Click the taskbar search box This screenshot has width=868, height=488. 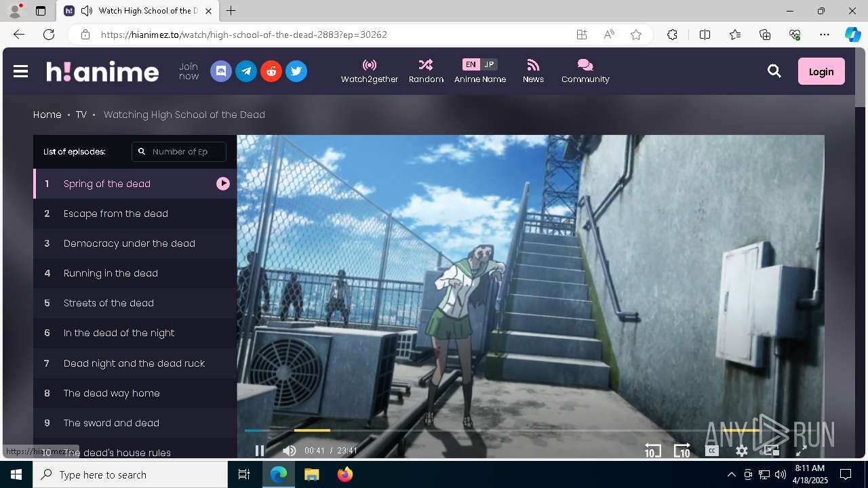click(130, 474)
